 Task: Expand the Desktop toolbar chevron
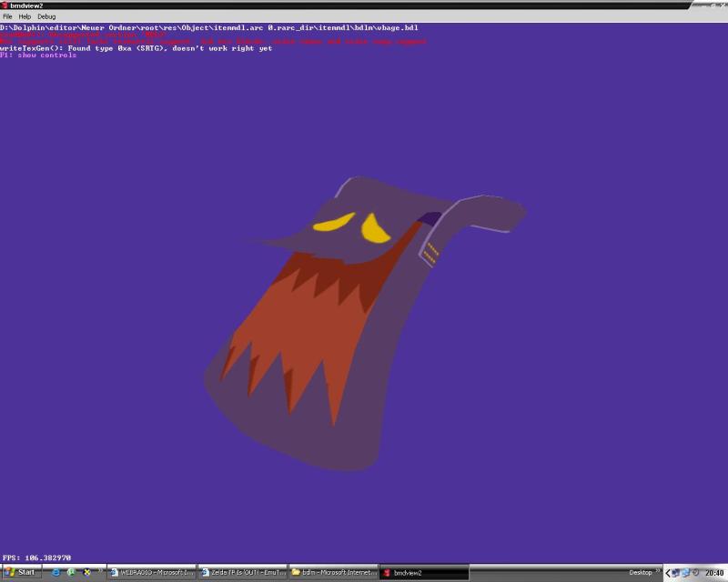tap(657, 571)
